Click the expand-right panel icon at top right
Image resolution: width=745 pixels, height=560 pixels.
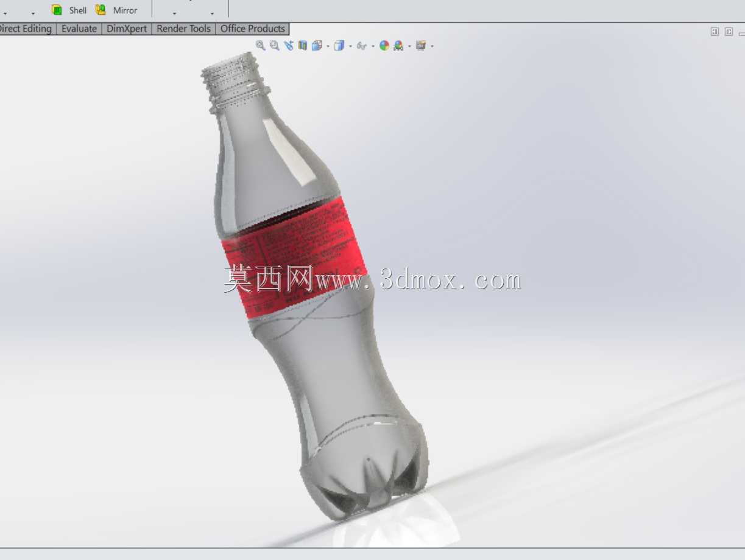click(x=729, y=32)
